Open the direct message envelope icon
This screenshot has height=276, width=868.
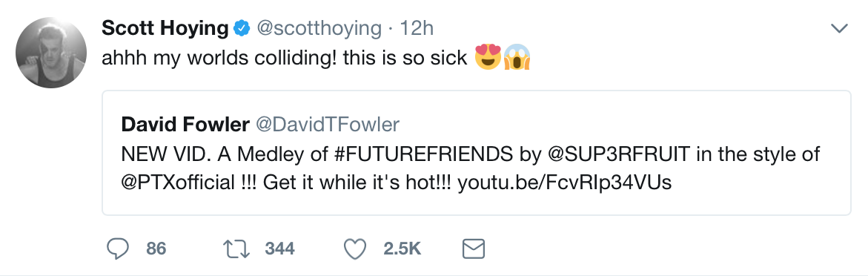(474, 249)
